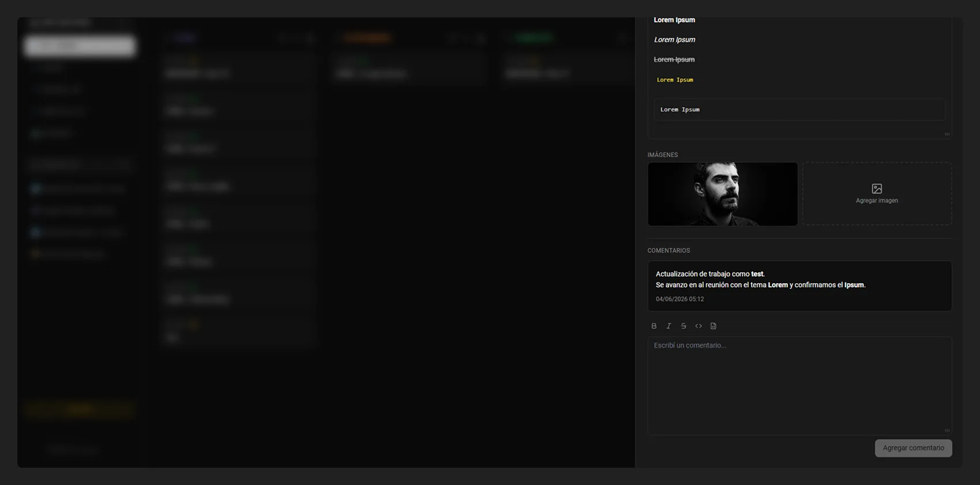980x485 pixels.
Task: Select the existing Actualización de trabajo comment
Action: (799, 286)
